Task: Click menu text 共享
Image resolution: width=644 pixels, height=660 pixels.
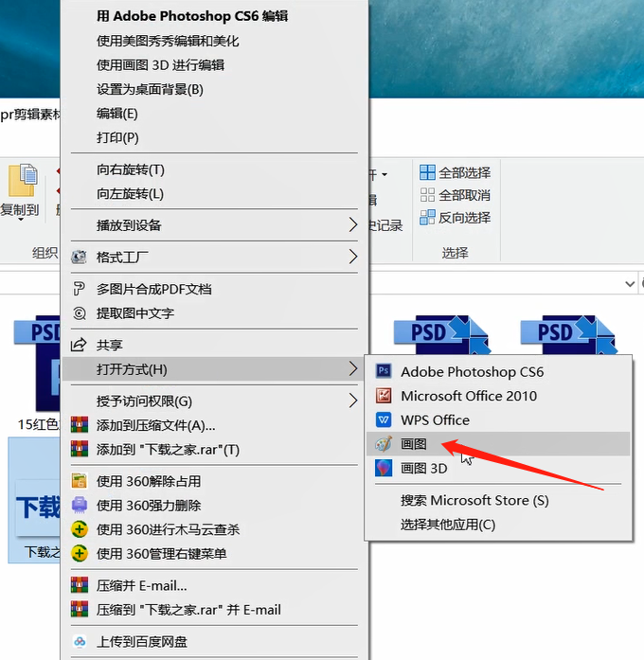Action: tap(110, 346)
